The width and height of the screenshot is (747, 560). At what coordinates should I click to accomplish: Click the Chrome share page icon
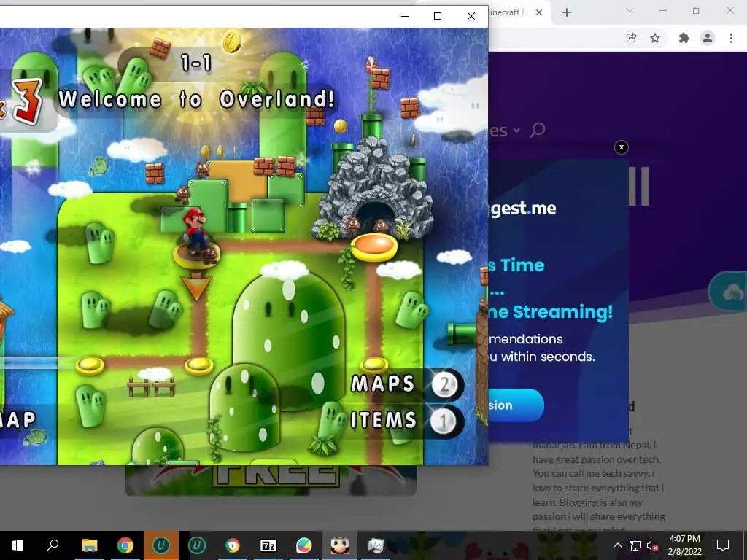point(631,38)
